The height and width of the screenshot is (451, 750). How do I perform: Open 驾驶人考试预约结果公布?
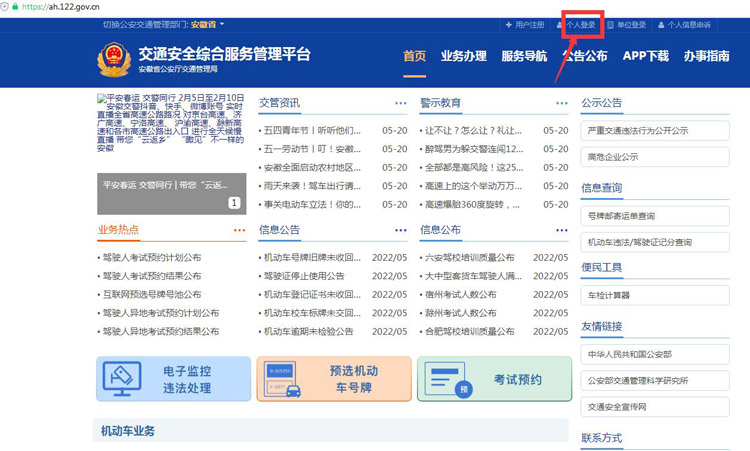tap(152, 276)
